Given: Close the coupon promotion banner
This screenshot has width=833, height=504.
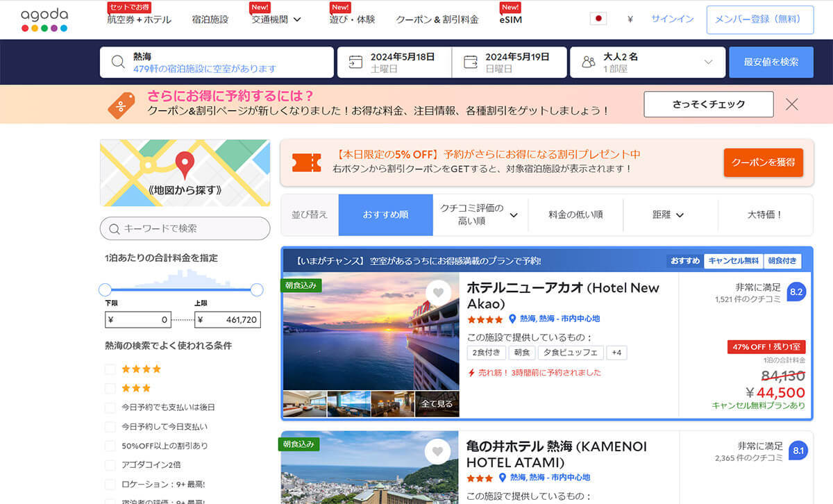Looking at the screenshot, I should (x=792, y=104).
